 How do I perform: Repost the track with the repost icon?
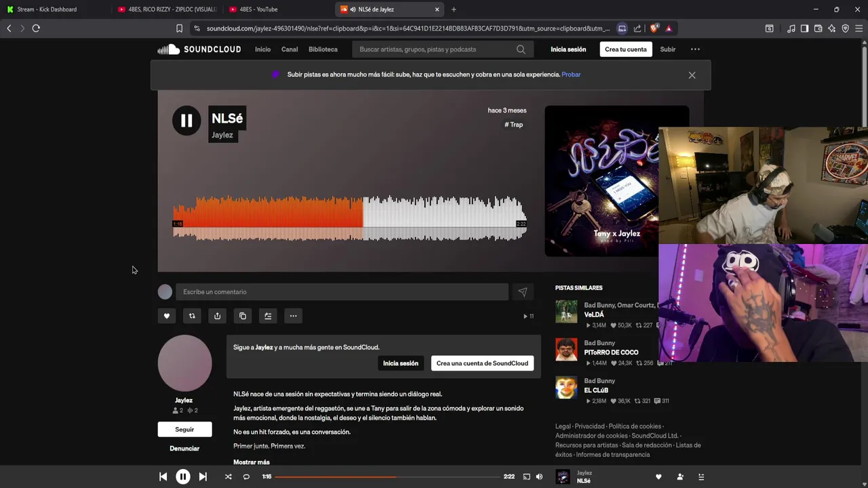[192, 316]
